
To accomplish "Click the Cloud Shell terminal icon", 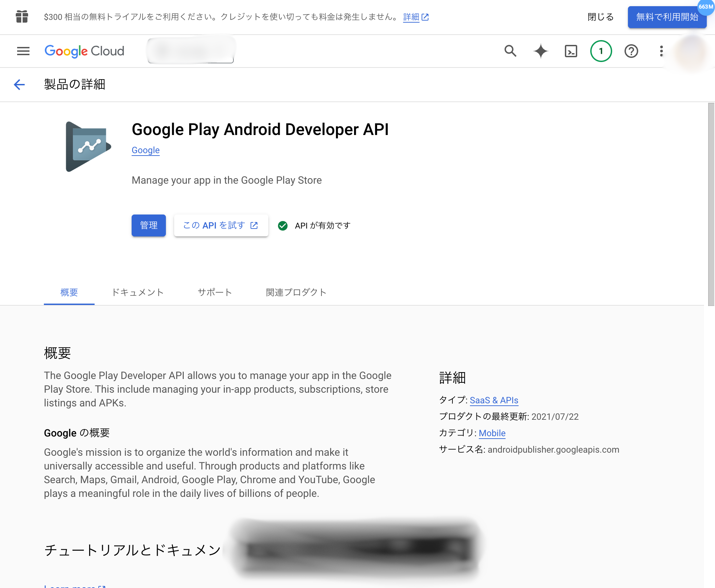I will click(571, 51).
